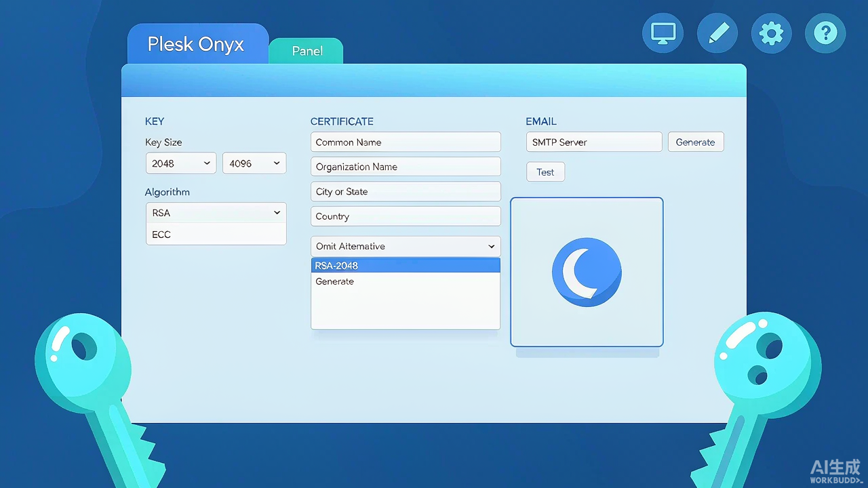
Task: Open the 2048 key size dropdown
Action: click(x=181, y=163)
